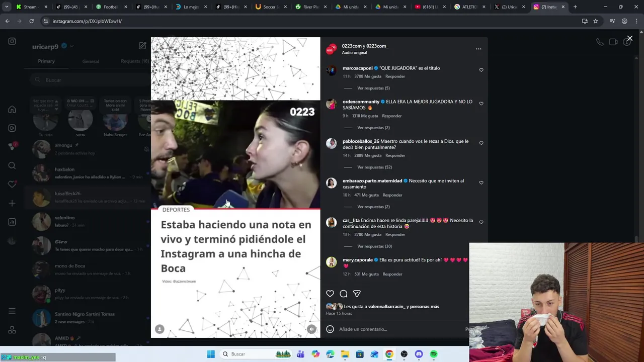Open Notifications heart in the sidebar

[x=12, y=184]
